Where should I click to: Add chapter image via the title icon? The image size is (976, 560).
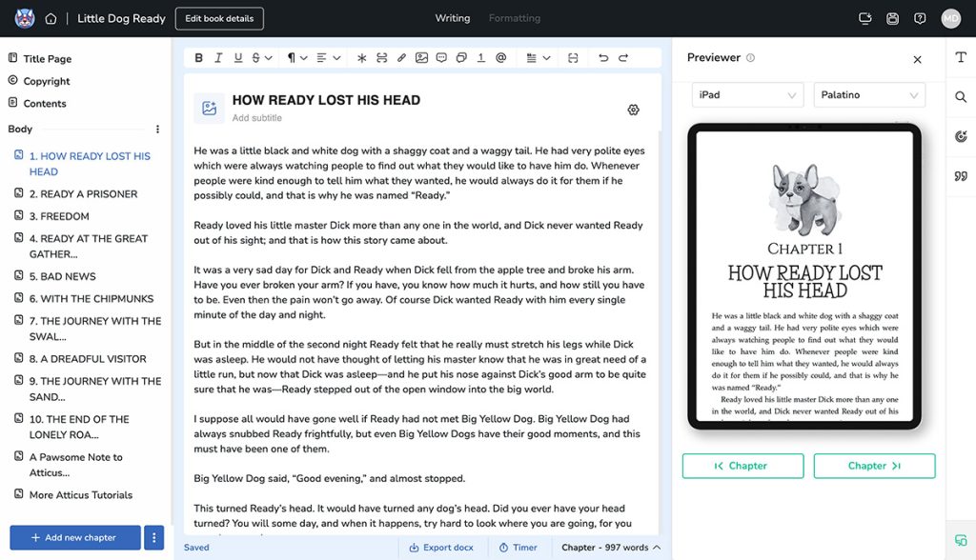point(209,109)
